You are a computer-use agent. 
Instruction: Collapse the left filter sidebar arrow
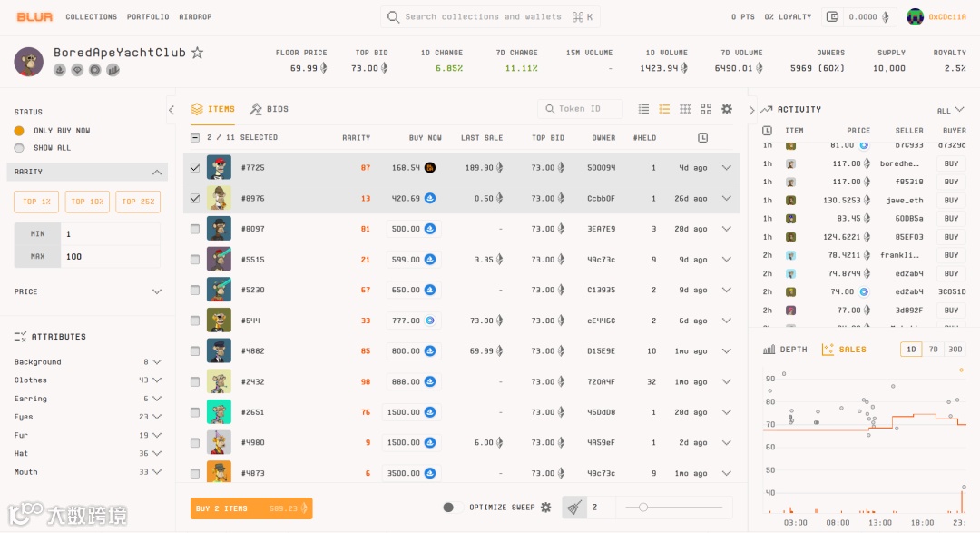click(x=171, y=110)
